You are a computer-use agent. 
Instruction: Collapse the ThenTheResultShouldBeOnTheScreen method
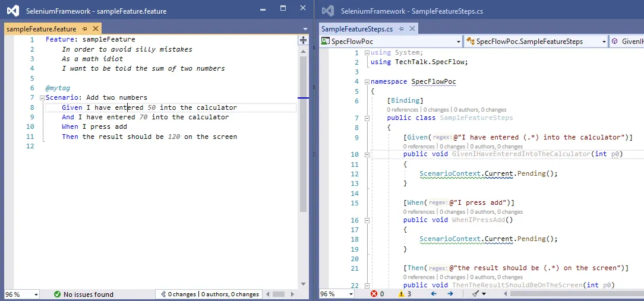[x=367, y=286]
